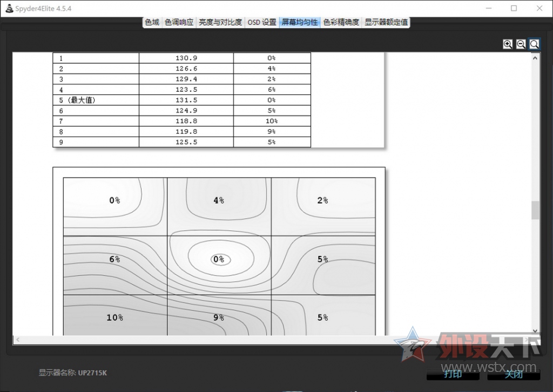Click the zoom in magnifier icon
The height and width of the screenshot is (392, 553).
tap(508, 44)
